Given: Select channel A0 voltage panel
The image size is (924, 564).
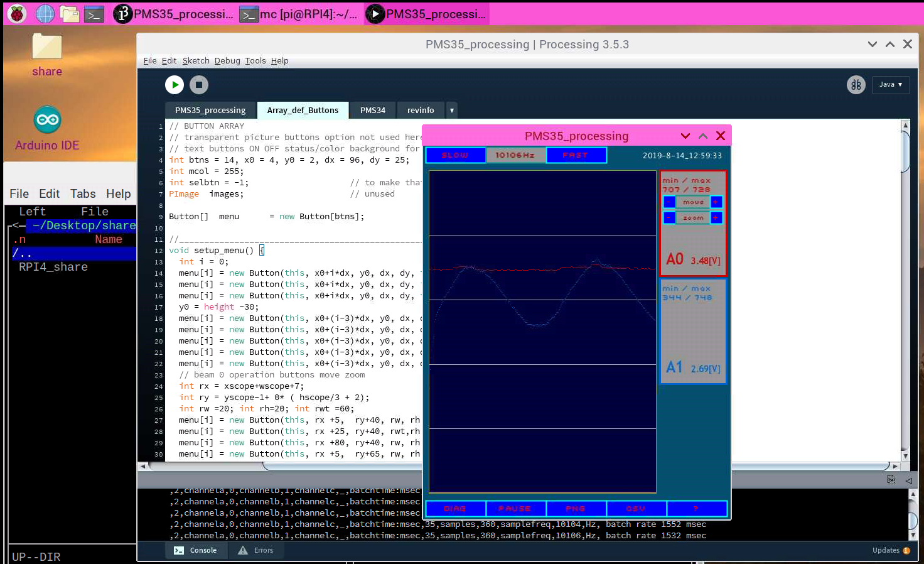Looking at the screenshot, I should [x=693, y=259].
